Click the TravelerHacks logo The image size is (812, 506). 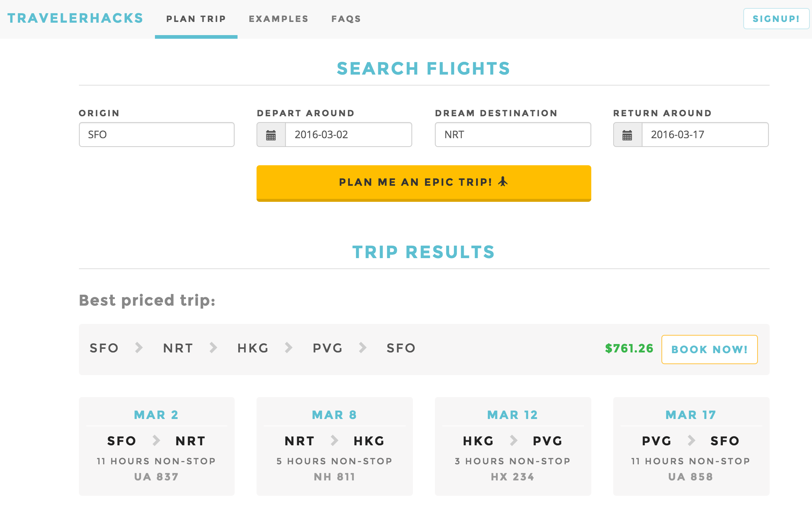(75, 18)
